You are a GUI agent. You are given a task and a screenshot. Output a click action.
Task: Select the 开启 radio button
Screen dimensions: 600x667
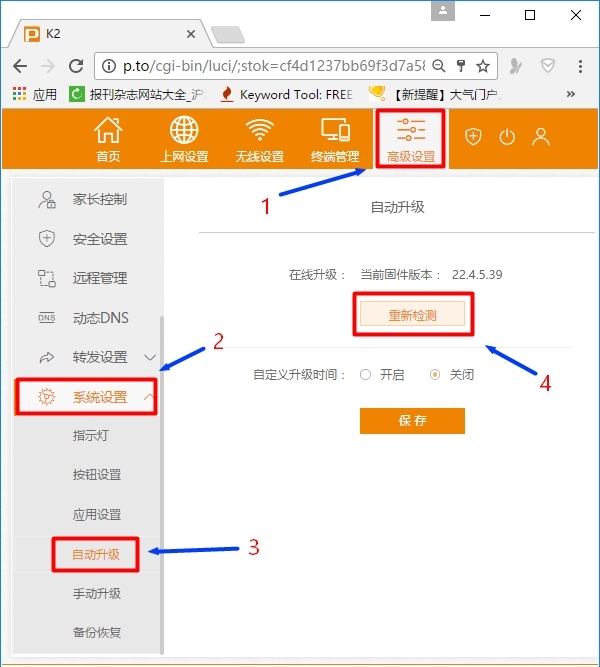(365, 375)
